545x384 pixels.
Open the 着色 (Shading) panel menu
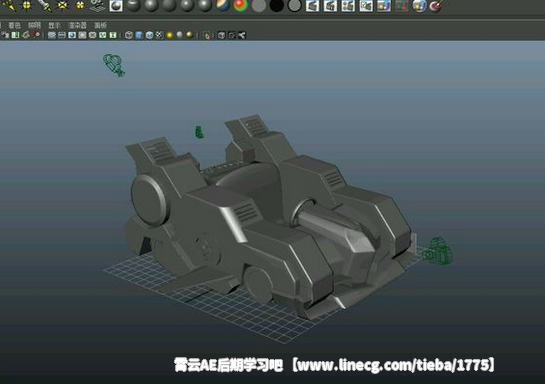click(15, 25)
